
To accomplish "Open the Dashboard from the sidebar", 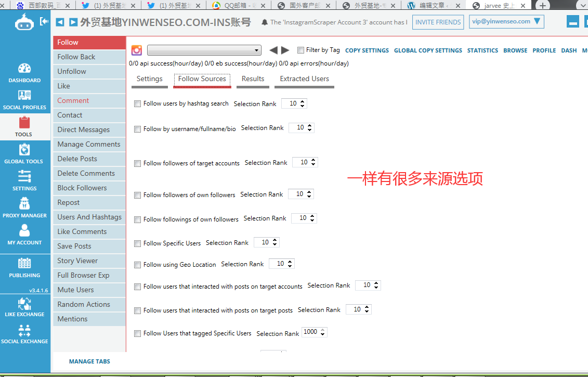I will pyautogui.click(x=24, y=73).
